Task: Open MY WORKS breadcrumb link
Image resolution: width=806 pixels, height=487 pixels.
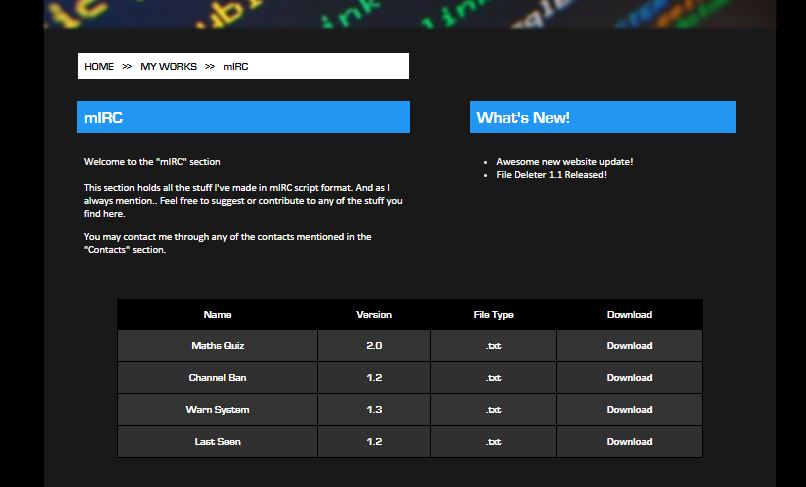Action: pyautogui.click(x=168, y=66)
